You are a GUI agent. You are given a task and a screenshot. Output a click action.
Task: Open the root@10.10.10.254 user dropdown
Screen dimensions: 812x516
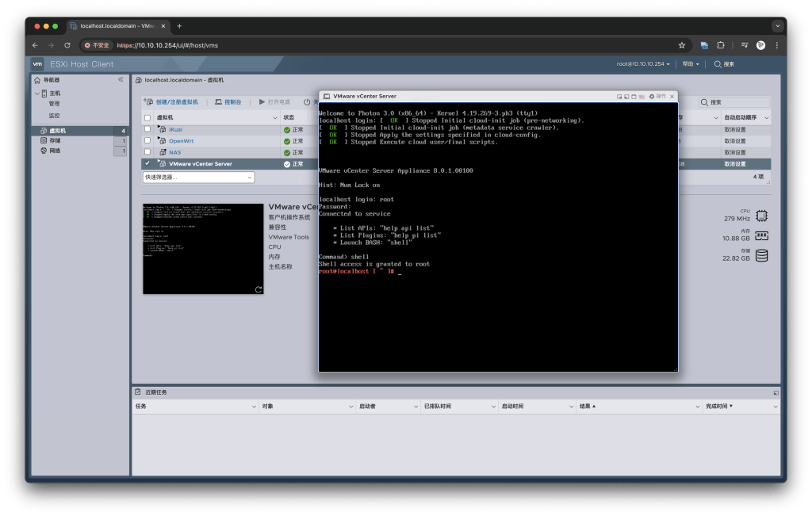pos(642,64)
